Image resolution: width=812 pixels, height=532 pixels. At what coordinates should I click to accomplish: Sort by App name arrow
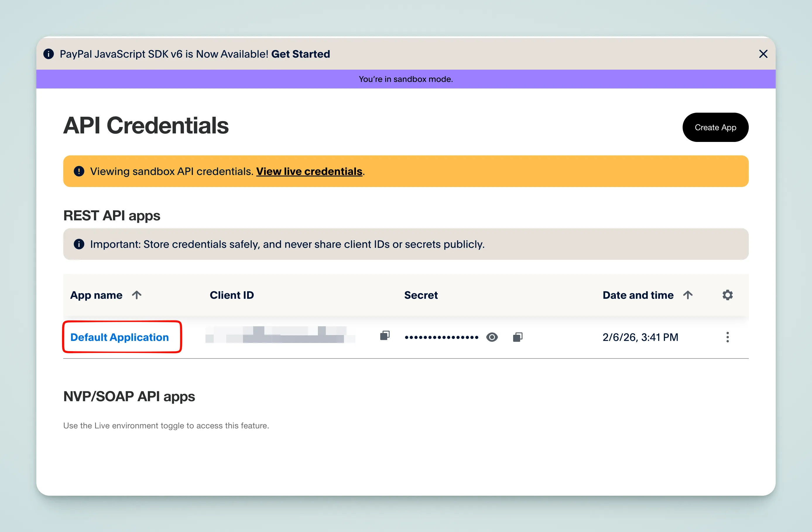pyautogui.click(x=137, y=295)
